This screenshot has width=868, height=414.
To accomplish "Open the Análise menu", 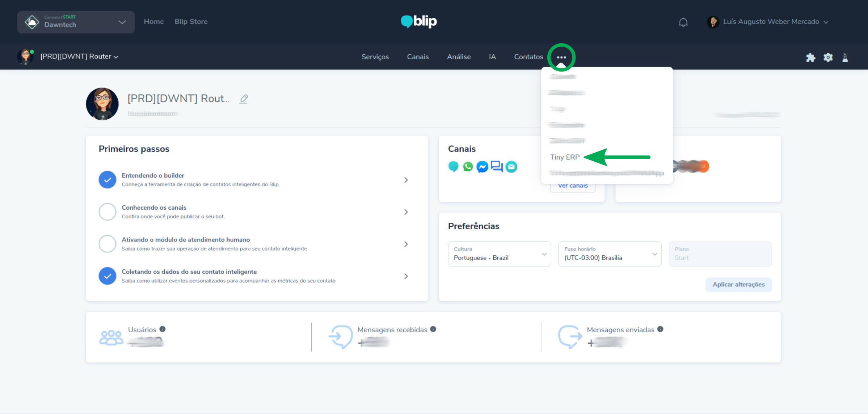I will 459,57.
